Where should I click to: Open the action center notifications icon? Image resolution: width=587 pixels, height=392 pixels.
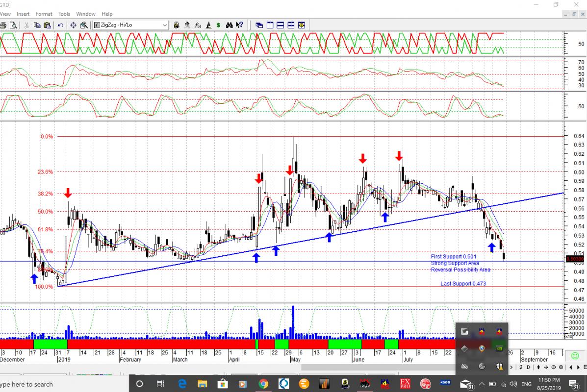point(574,384)
